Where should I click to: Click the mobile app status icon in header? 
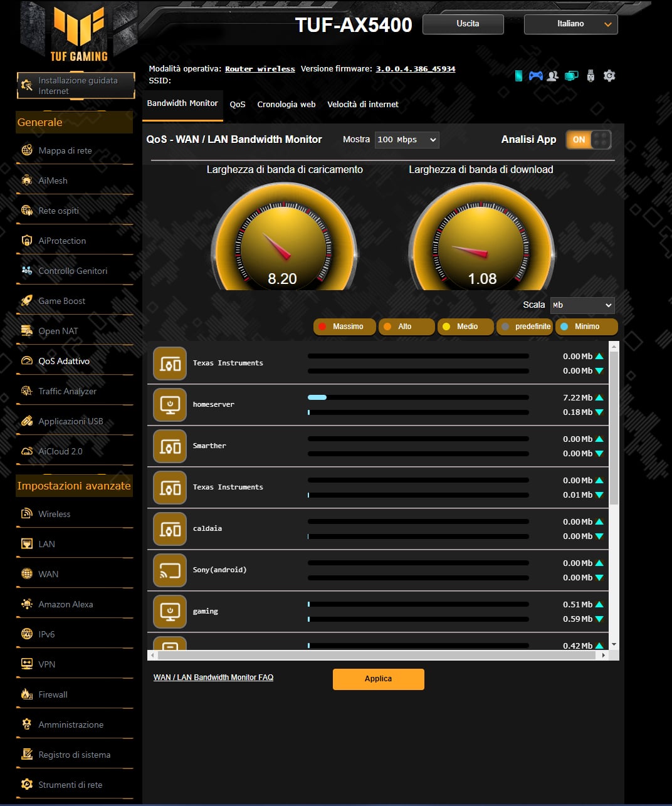pos(518,76)
